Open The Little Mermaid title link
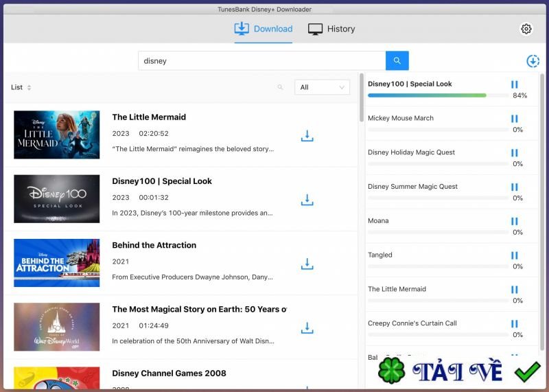Viewport: 549px width, 392px height. [x=149, y=117]
